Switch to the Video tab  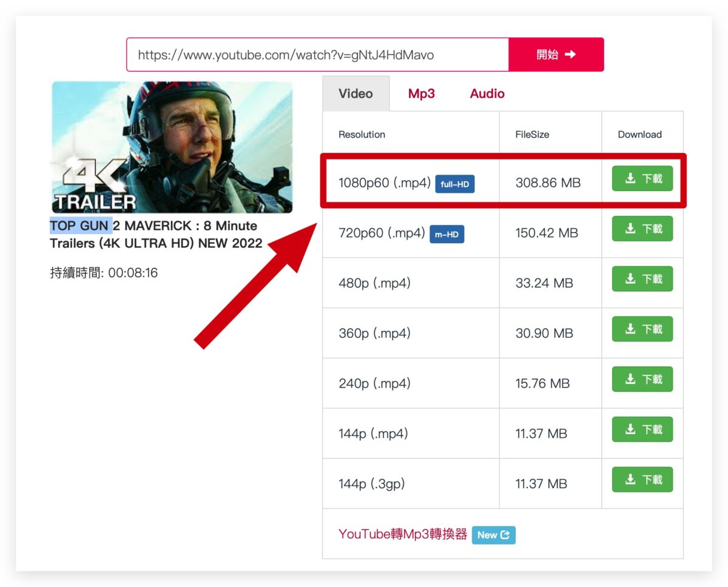point(356,93)
